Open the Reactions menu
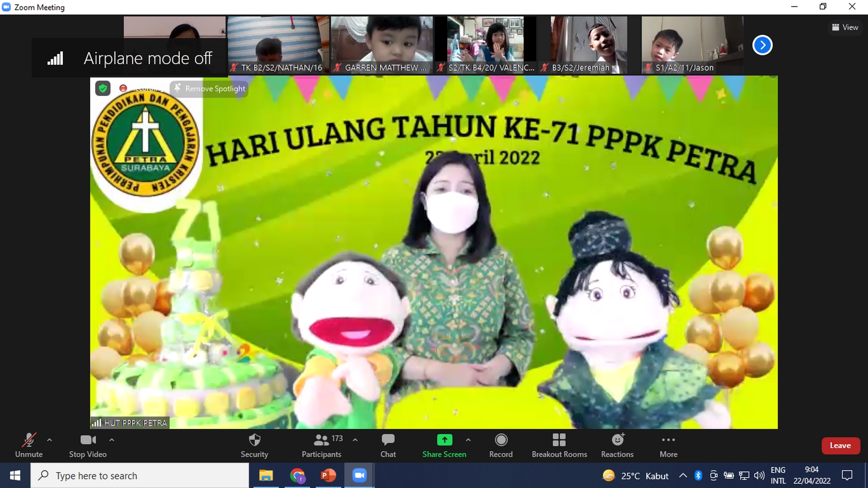 pos(617,445)
